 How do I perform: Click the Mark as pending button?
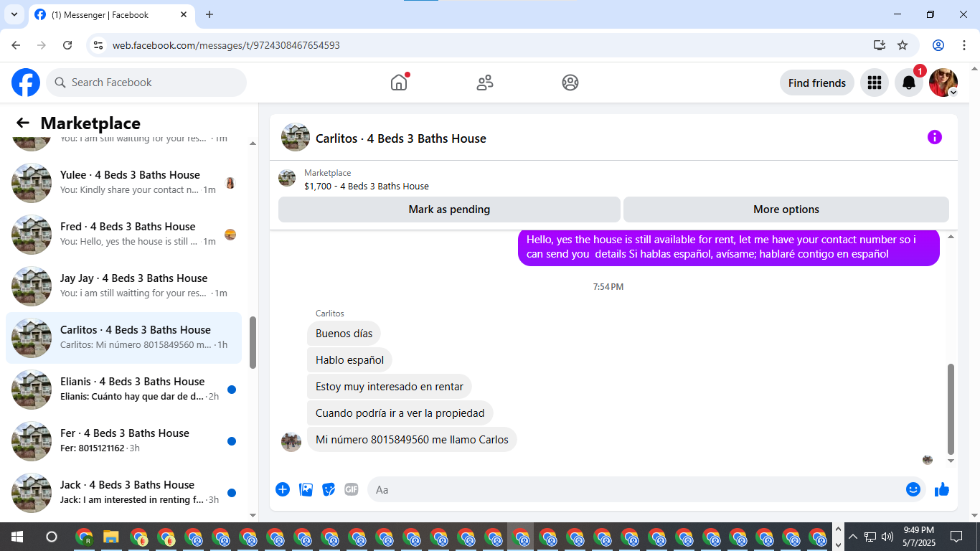point(449,209)
